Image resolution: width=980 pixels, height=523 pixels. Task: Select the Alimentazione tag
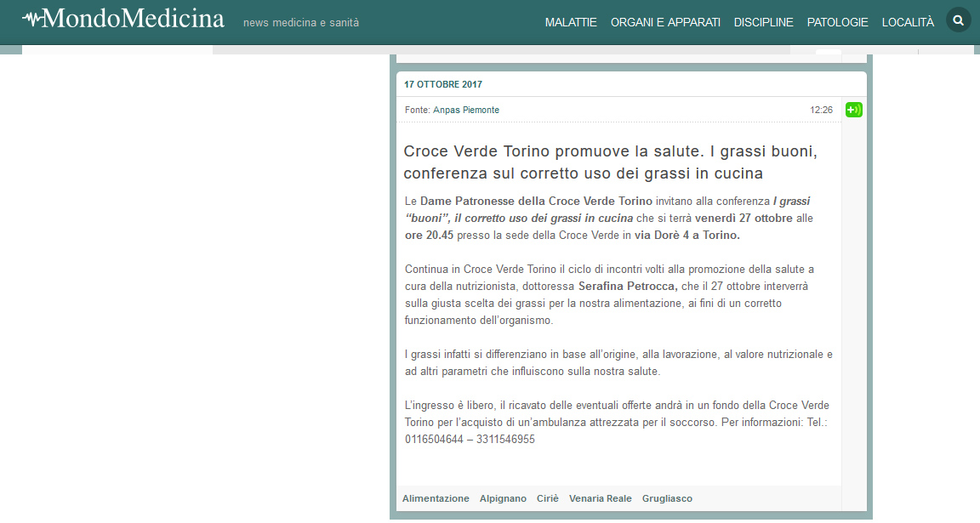[436, 498]
